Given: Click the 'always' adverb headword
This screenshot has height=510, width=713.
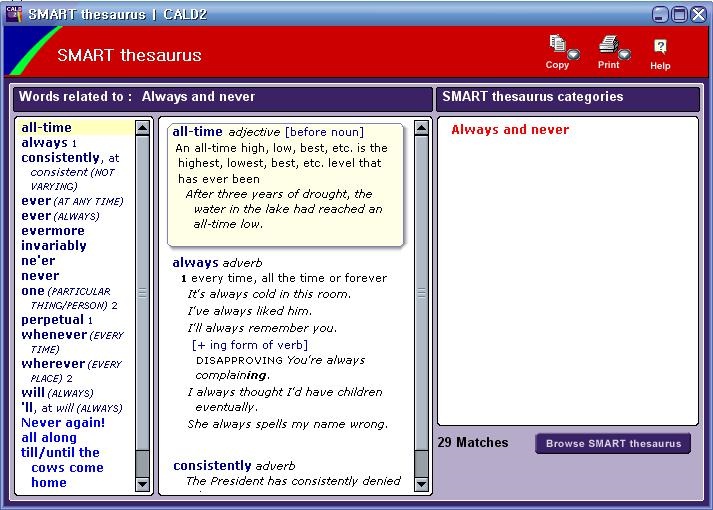Looking at the screenshot, I should [x=196, y=263].
